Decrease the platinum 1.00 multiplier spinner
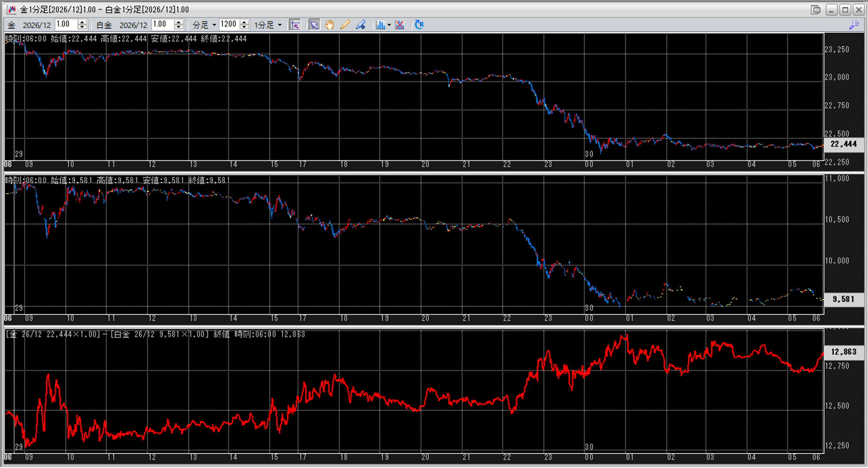 point(178,28)
